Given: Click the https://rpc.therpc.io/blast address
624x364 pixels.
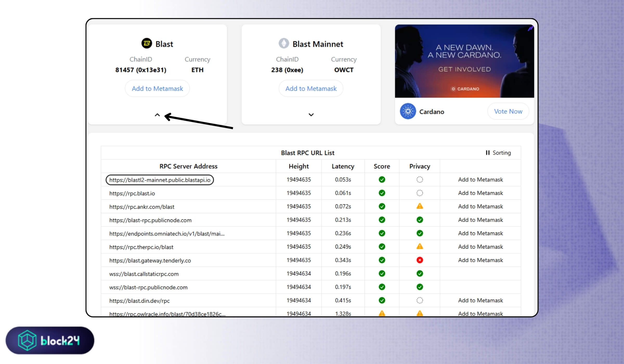Looking at the screenshot, I should (x=141, y=247).
